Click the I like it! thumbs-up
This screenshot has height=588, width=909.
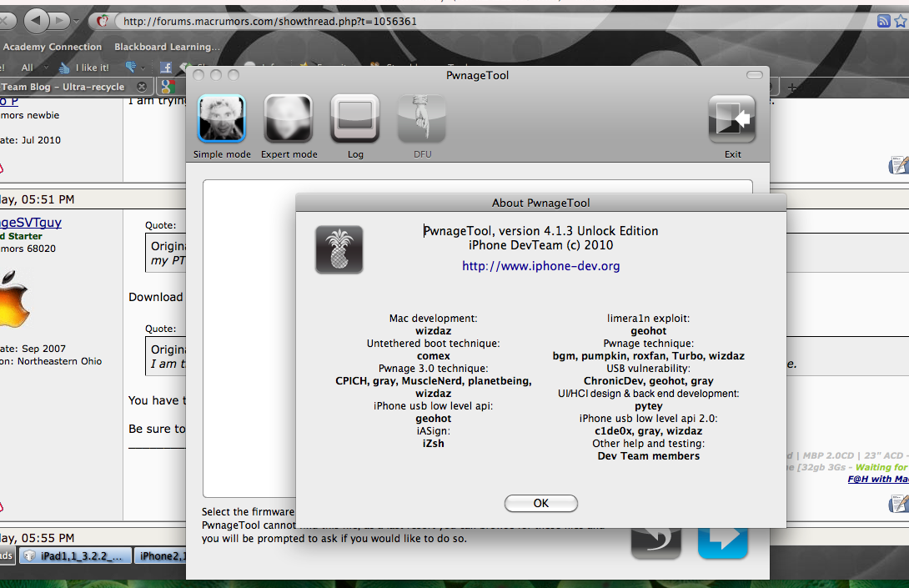[x=84, y=68]
